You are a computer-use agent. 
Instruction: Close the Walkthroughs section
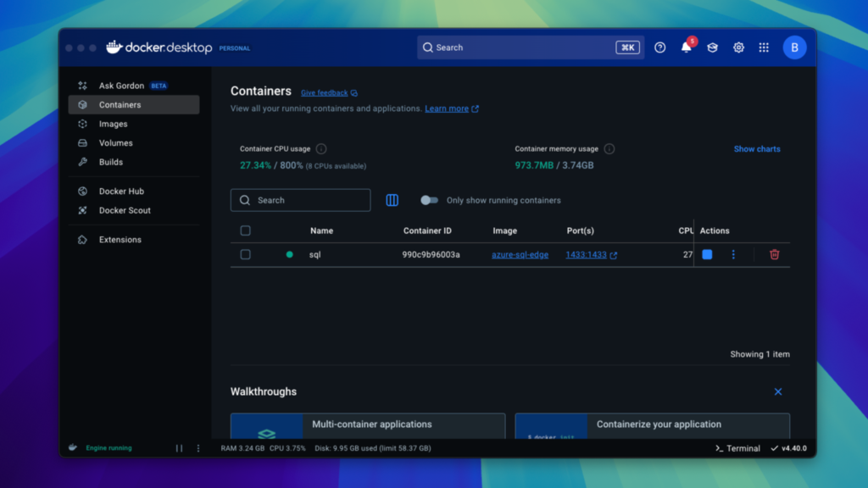[778, 391]
